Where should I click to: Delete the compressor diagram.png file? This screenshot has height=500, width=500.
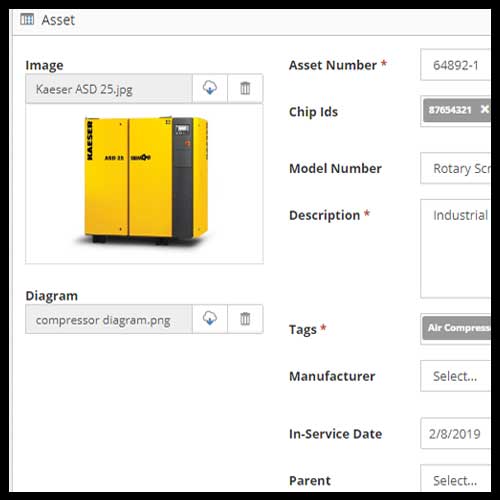[x=245, y=319]
